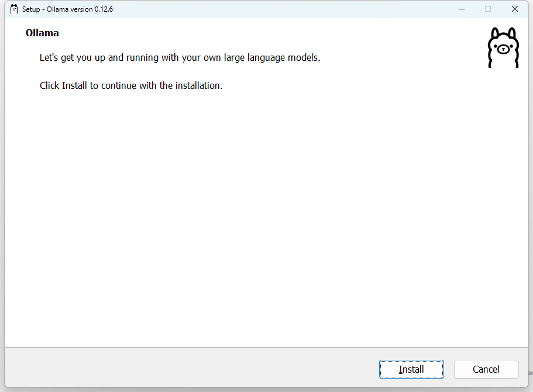Click the 'Setup - Ollama version 0.12.6' title
533x392 pixels.
67,9
